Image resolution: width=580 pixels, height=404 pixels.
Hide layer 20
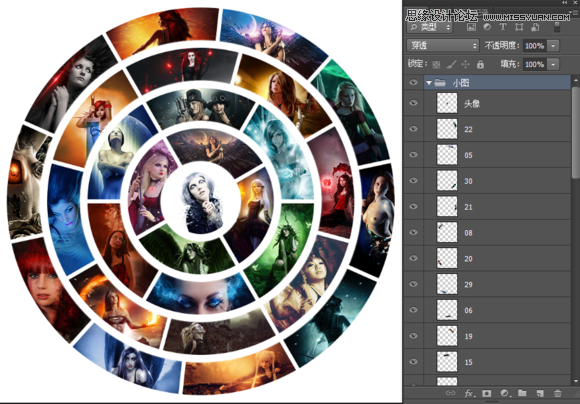[x=413, y=258]
